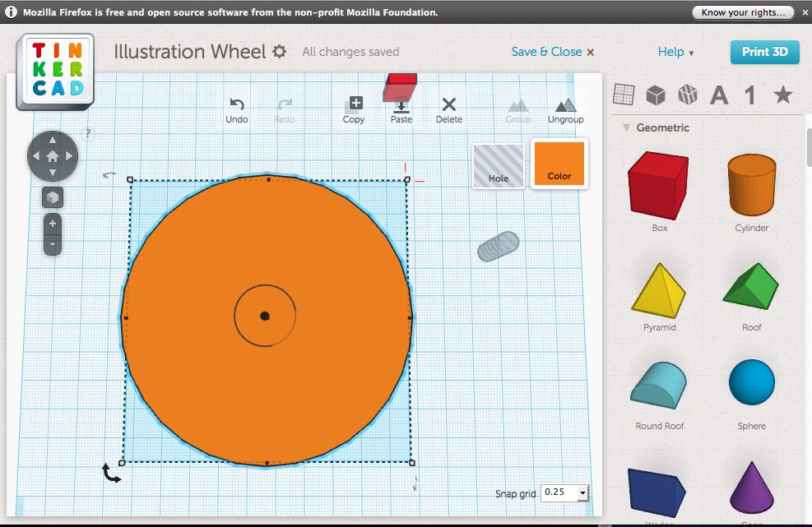Zoom in with plus button

(x=53, y=224)
